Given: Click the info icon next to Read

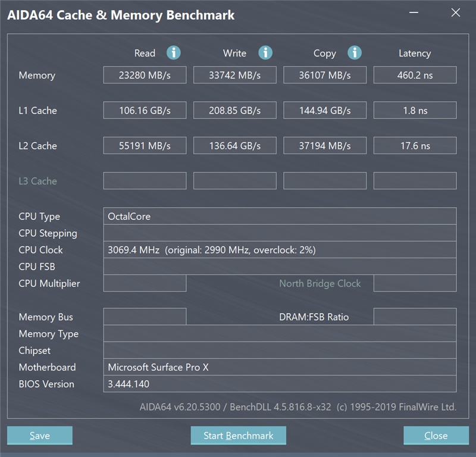Looking at the screenshot, I should point(173,53).
